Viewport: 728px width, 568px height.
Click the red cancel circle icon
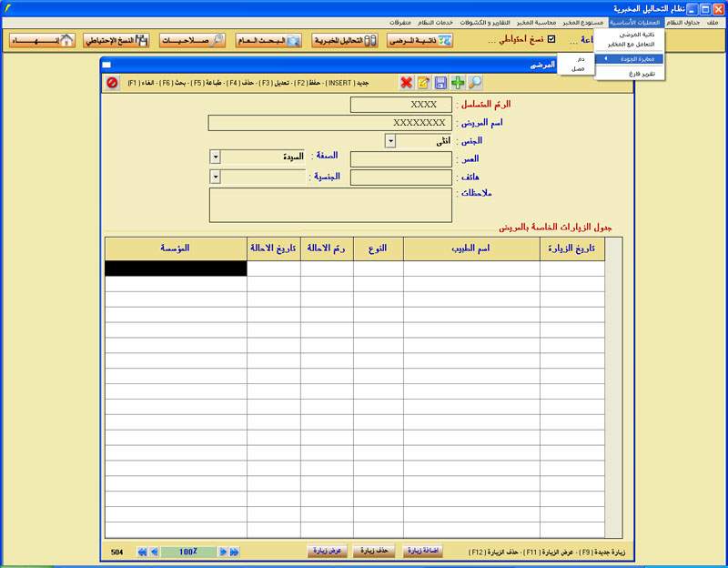pyautogui.click(x=112, y=83)
